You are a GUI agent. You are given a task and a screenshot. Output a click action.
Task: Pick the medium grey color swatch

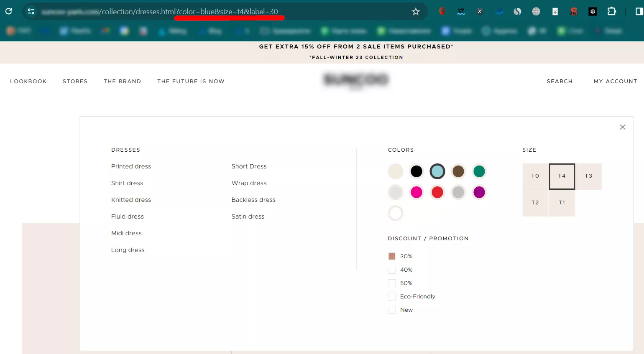click(x=458, y=192)
